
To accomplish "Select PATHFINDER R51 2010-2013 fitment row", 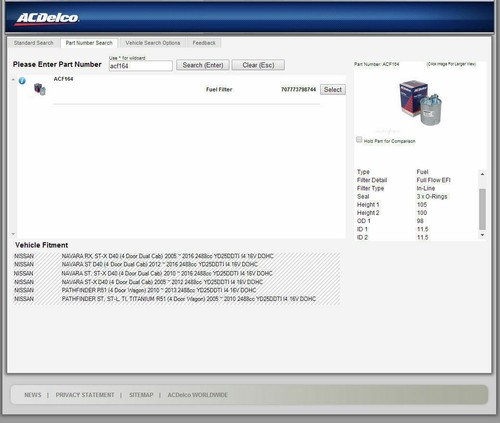I will 177,290.
